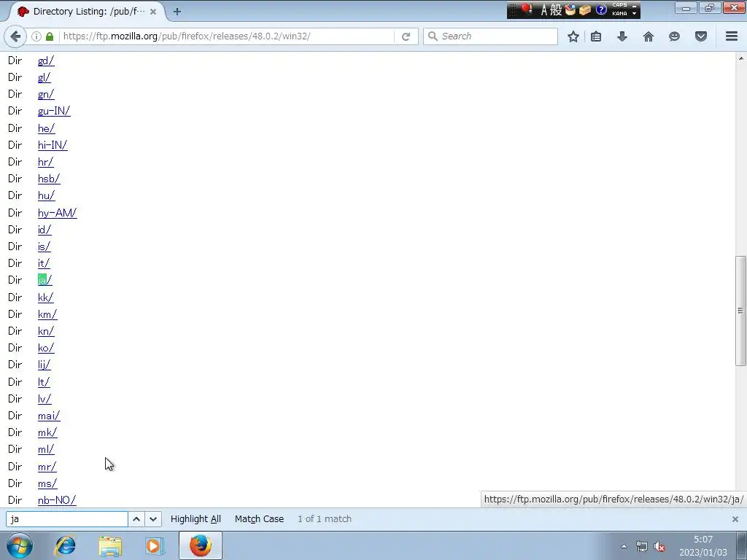Open the mr/ directory link
Screen dimensions: 747x560
click(x=47, y=467)
